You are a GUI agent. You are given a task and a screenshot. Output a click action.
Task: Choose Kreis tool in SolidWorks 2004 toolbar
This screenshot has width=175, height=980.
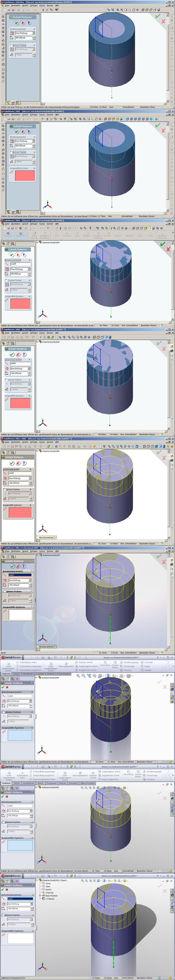click(x=77, y=234)
